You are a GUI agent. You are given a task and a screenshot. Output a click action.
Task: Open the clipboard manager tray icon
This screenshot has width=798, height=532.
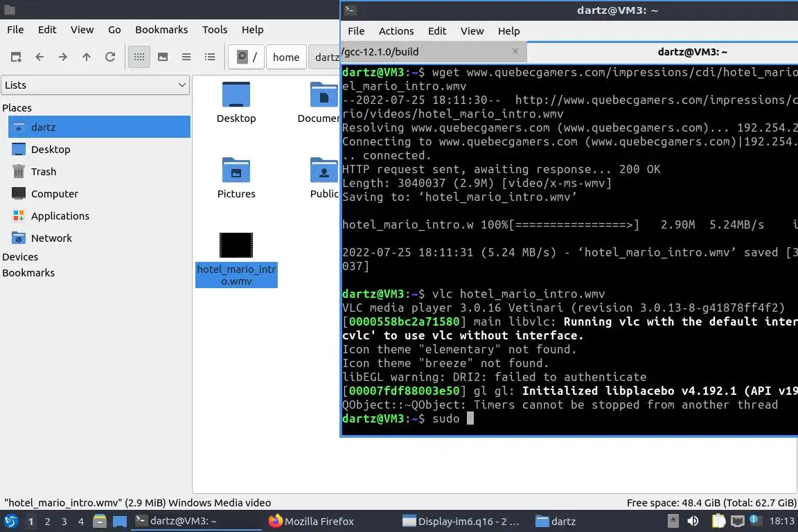(718, 521)
